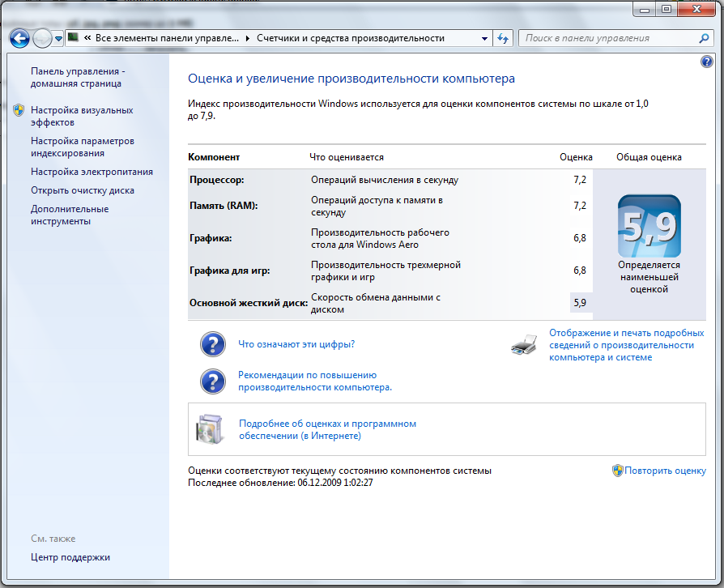Click «Открыть очистку диска» link
724x588 pixels.
(82, 190)
